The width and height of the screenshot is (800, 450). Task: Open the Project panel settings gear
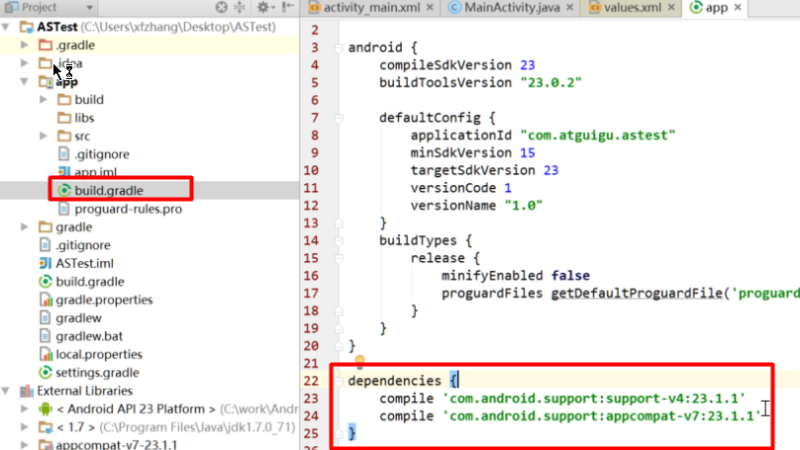(263, 7)
